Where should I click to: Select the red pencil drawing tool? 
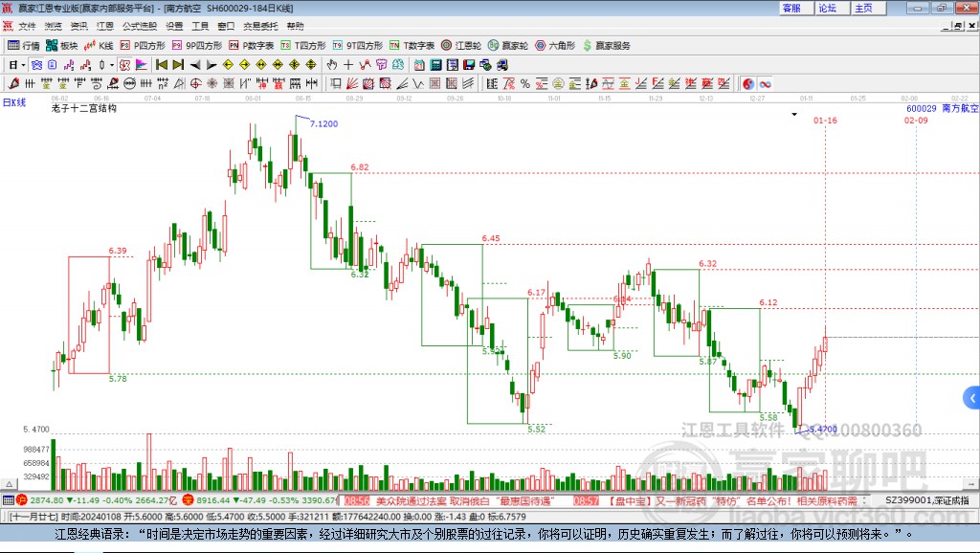[x=13, y=84]
